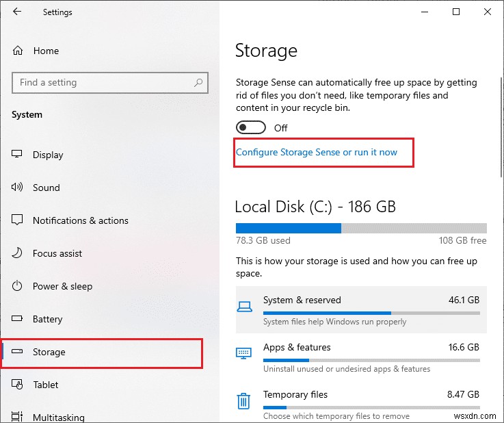This screenshot has width=504, height=423.
Task: Open the Tablet settings page
Action: (45, 385)
